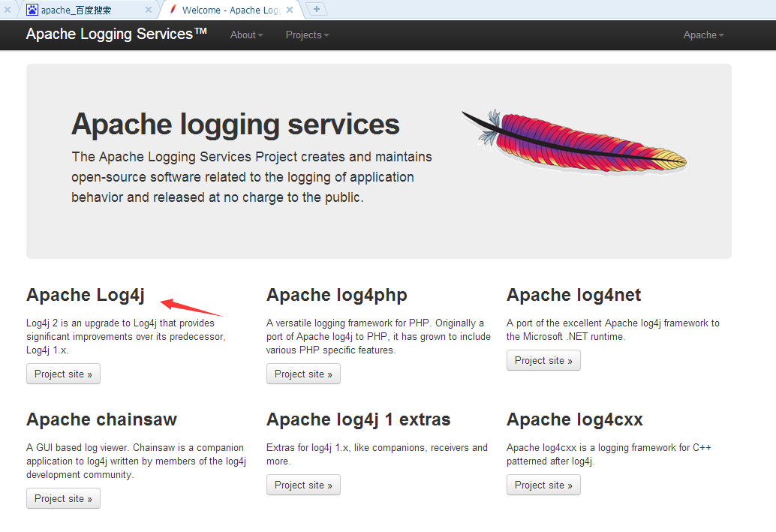Open the Apache dropdown in navbar
Screen dimensions: 776x532
(x=703, y=35)
